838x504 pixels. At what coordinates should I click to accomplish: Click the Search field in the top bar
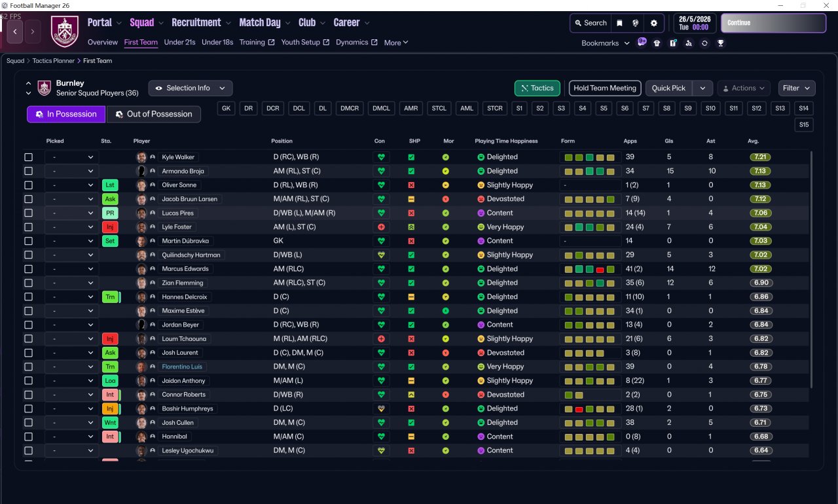click(591, 23)
